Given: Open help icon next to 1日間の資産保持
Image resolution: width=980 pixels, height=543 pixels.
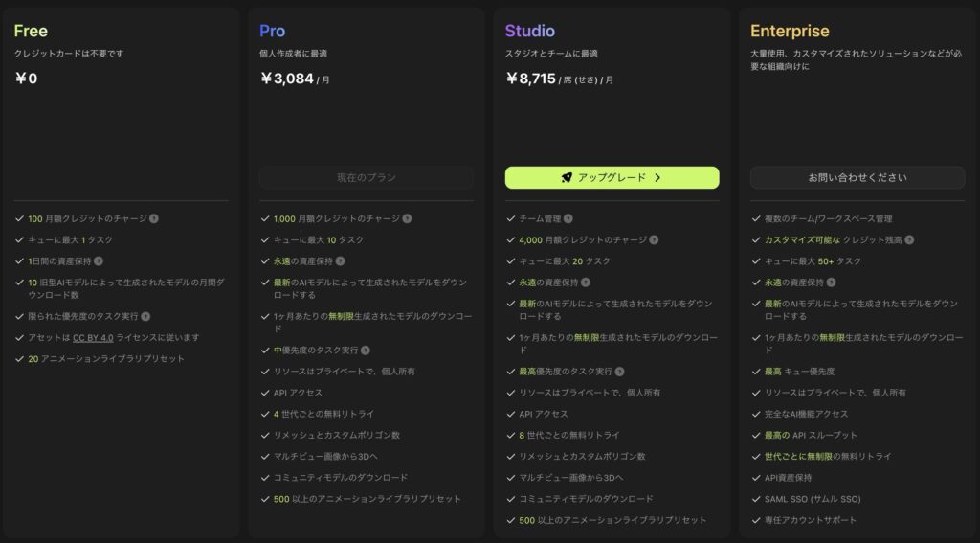Looking at the screenshot, I should pos(99,261).
